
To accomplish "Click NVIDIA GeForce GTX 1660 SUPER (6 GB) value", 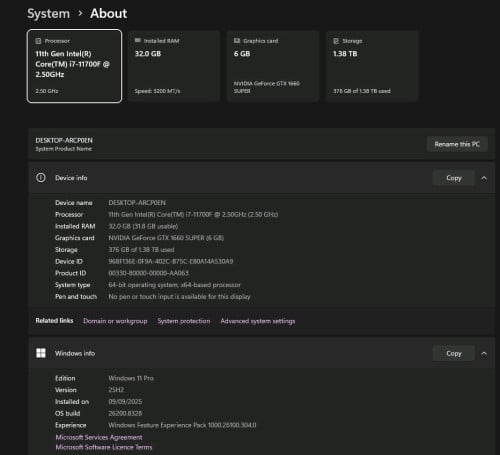I will pos(166,238).
